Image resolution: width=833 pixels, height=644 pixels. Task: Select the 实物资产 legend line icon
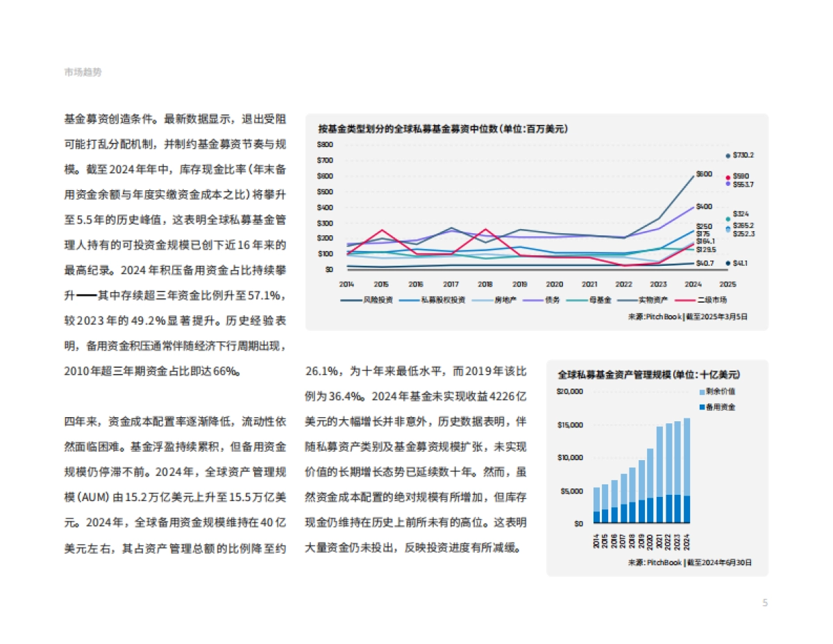click(x=629, y=300)
